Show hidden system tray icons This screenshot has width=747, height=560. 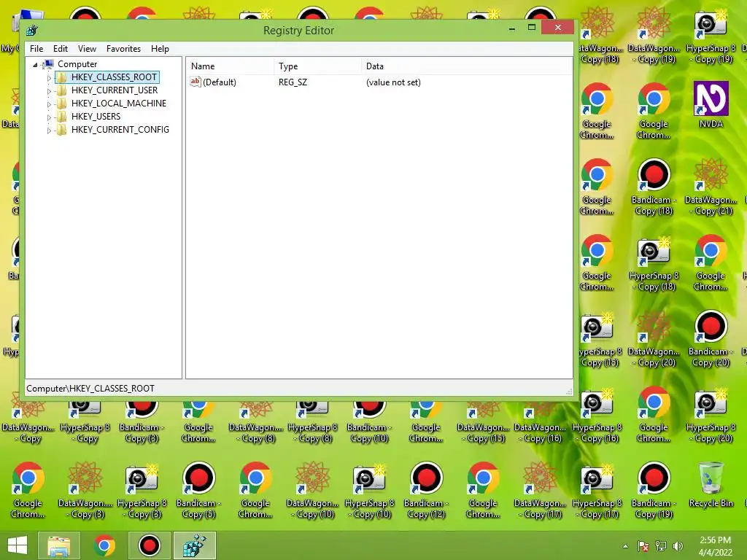[x=625, y=546]
